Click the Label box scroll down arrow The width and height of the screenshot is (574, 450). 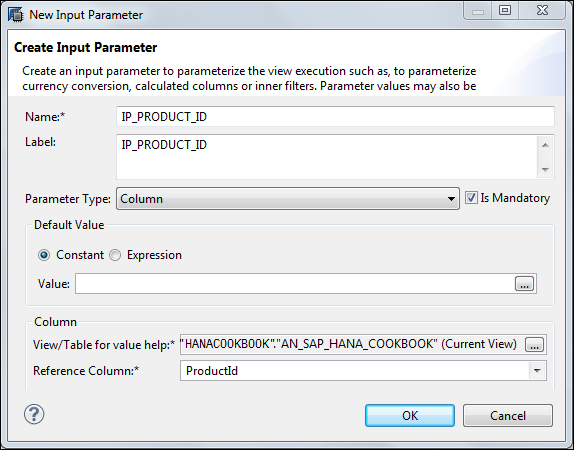pos(545,170)
